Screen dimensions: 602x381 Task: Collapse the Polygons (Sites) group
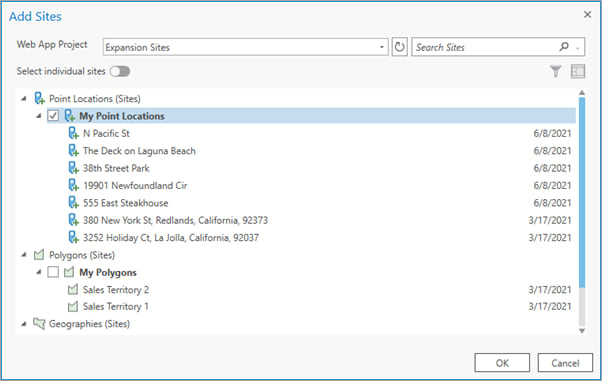click(x=24, y=255)
